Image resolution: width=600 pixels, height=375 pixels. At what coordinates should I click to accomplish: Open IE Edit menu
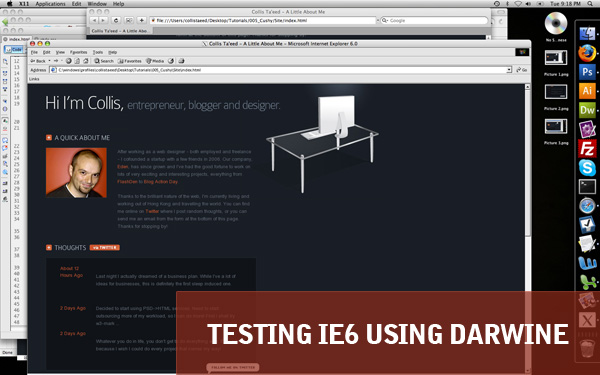pyautogui.click(x=46, y=52)
